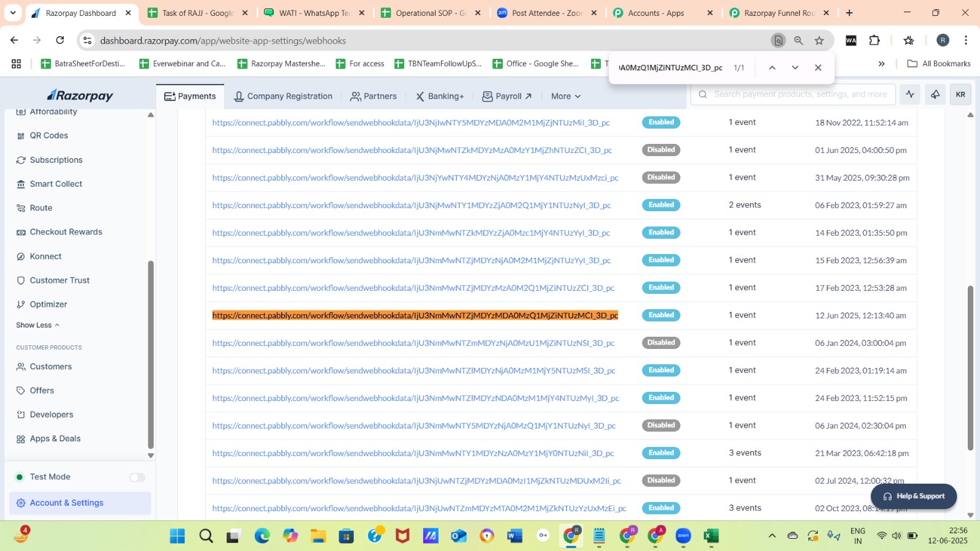980x551 pixels.
Task: Open Zoom from the taskbar
Action: (x=684, y=536)
